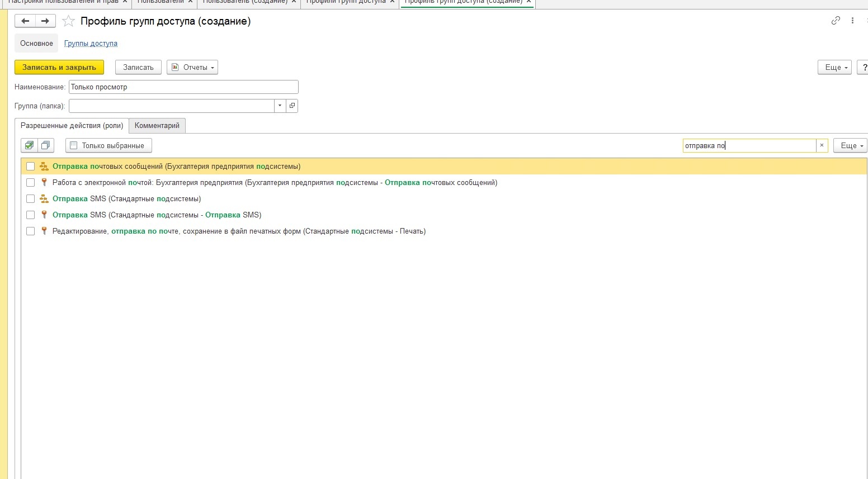Switch to the Комментарий tab
The width and height of the screenshot is (868, 479).
(x=157, y=126)
